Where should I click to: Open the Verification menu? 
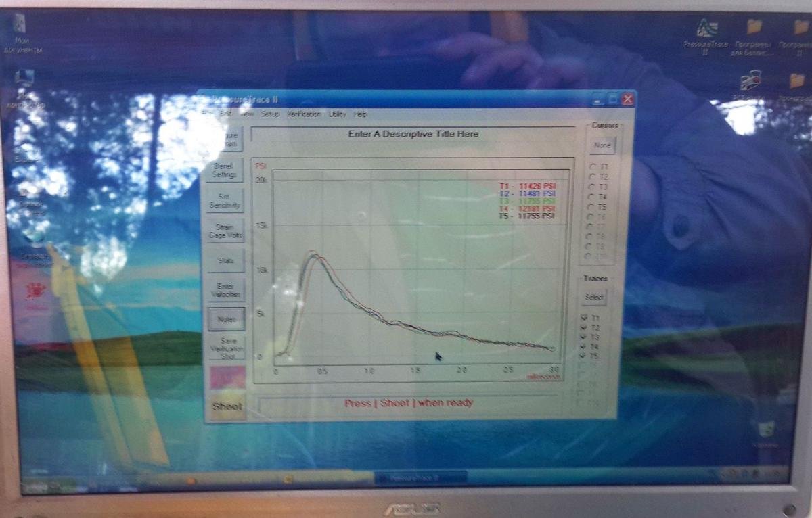pos(304,114)
